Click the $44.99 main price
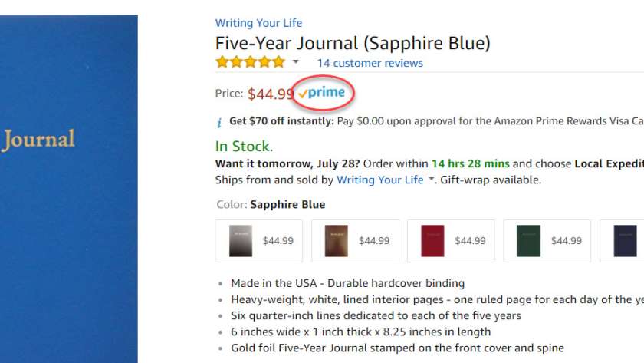Screen dimensions: 644x363 click(x=271, y=94)
